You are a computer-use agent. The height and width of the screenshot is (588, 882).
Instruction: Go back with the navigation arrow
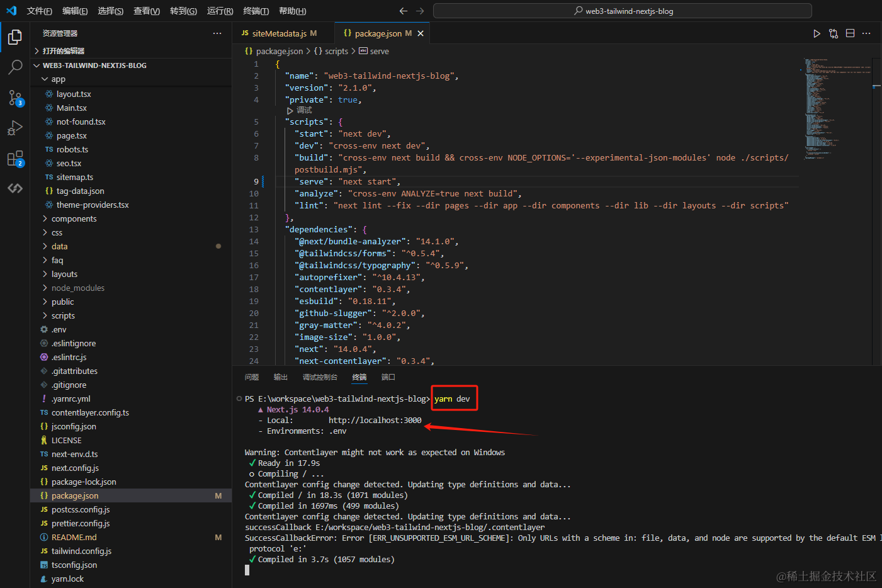coord(404,11)
